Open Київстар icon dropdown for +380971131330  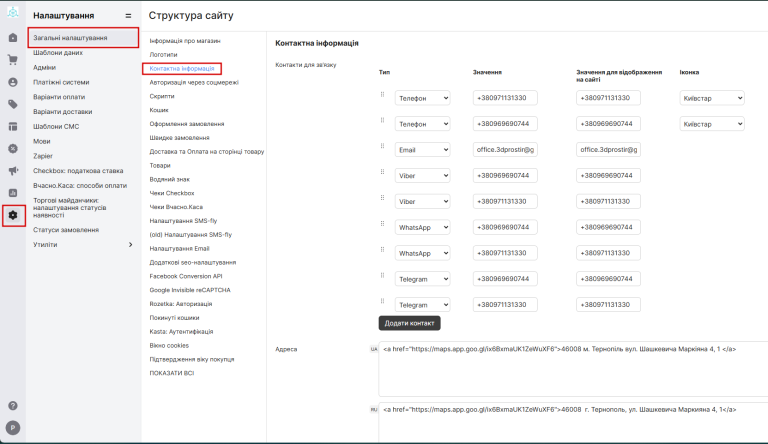[712, 98]
